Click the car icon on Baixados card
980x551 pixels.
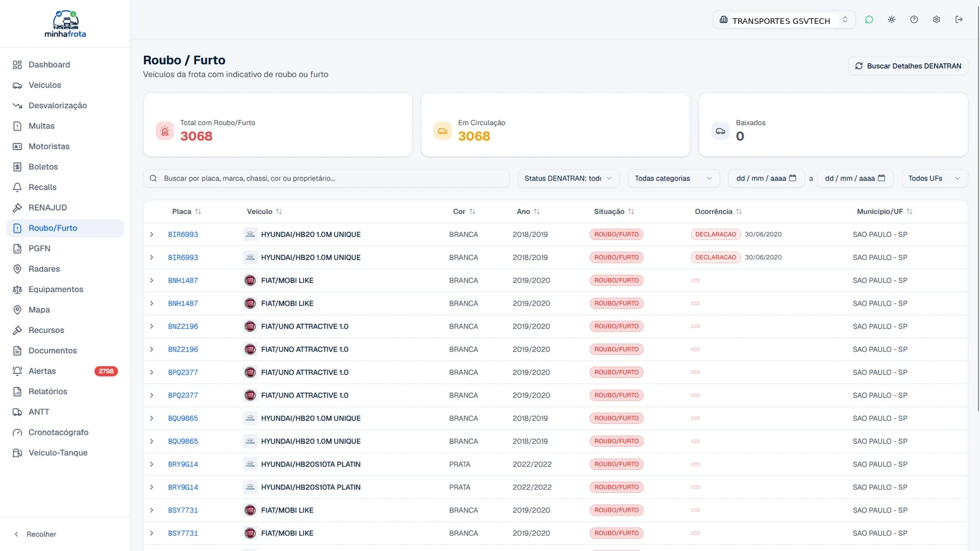tap(720, 131)
